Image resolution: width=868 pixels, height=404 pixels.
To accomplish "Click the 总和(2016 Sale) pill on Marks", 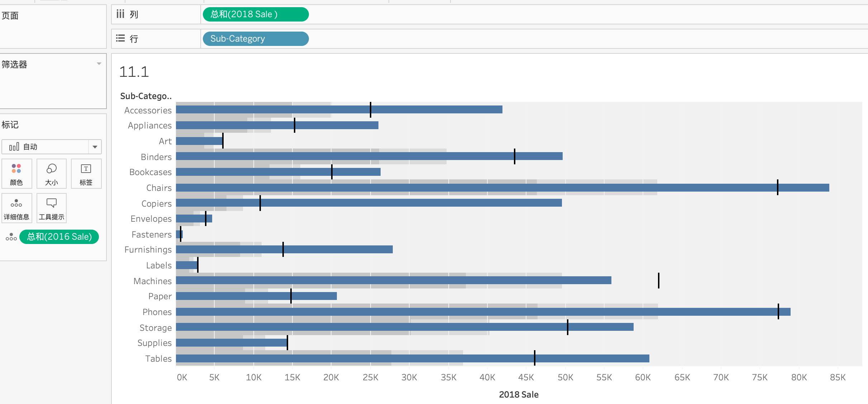I will (59, 237).
